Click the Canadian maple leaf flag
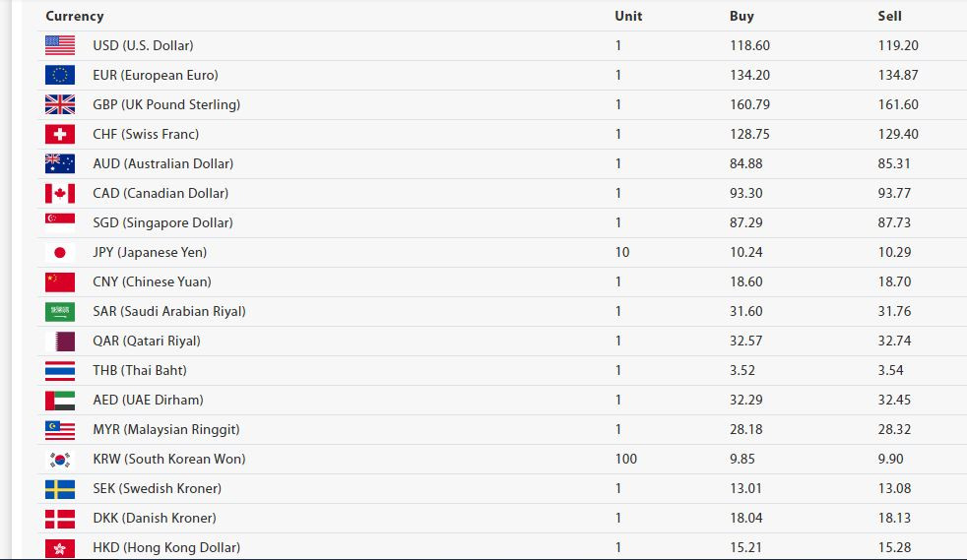Image resolution: width=967 pixels, height=560 pixels. coord(60,194)
